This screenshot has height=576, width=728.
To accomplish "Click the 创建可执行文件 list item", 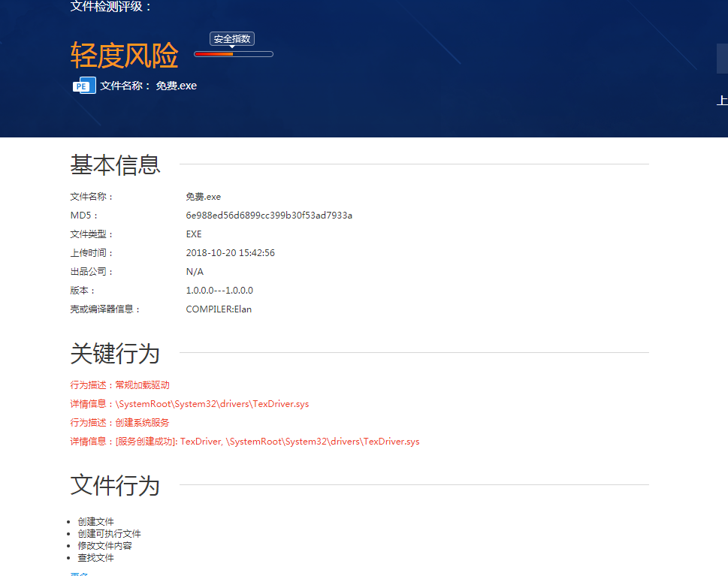I will (109, 534).
